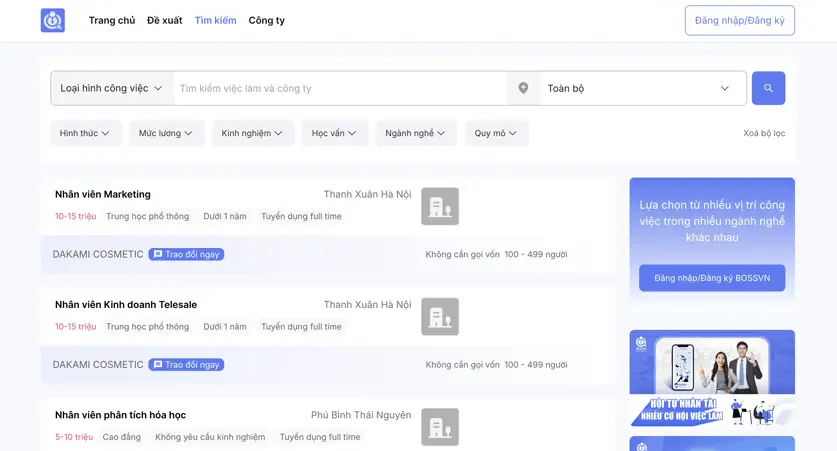Open the Hình thức filter
This screenshot has height=451, width=837.
coord(86,133)
